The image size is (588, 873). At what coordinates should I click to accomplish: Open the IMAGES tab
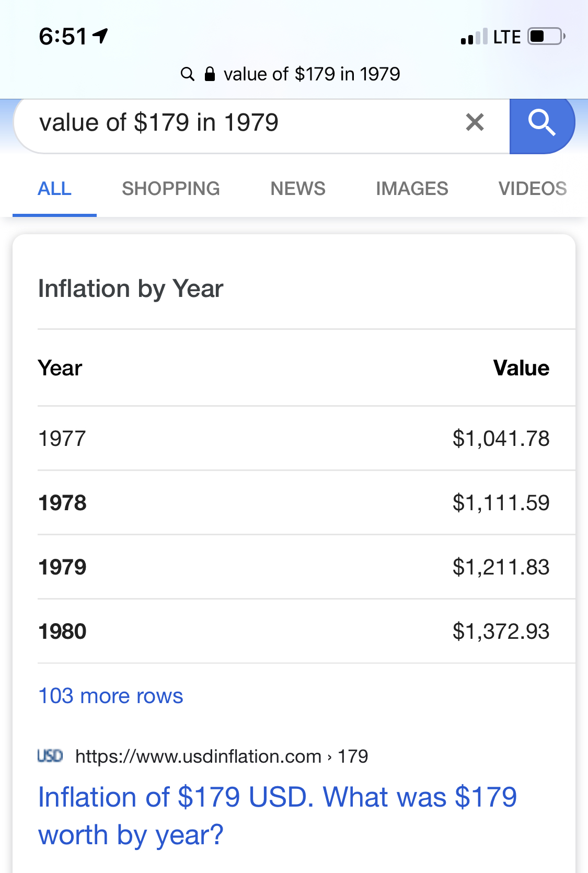(412, 189)
